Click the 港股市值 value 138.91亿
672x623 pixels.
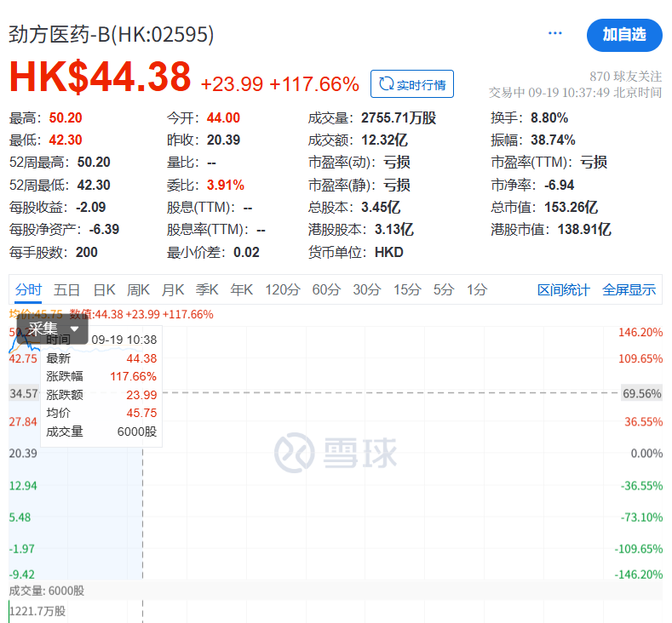[x=584, y=230]
